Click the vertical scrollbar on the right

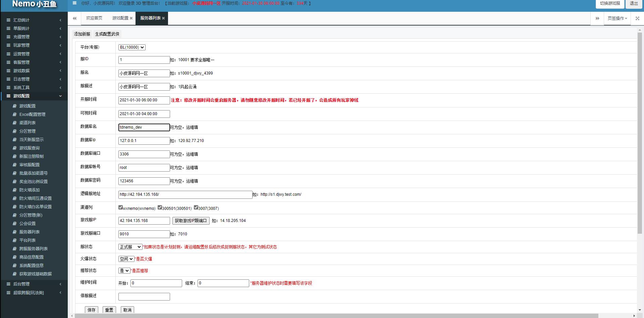(640, 134)
